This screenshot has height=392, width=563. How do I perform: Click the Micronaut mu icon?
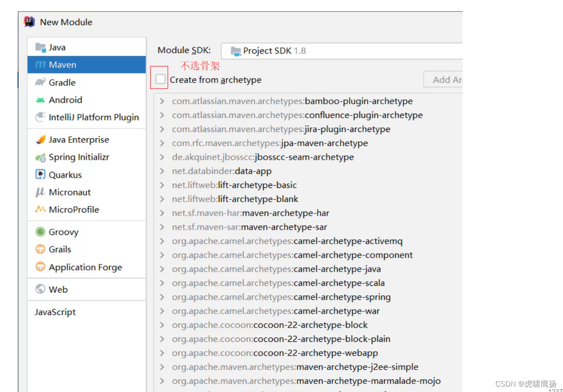[40, 192]
